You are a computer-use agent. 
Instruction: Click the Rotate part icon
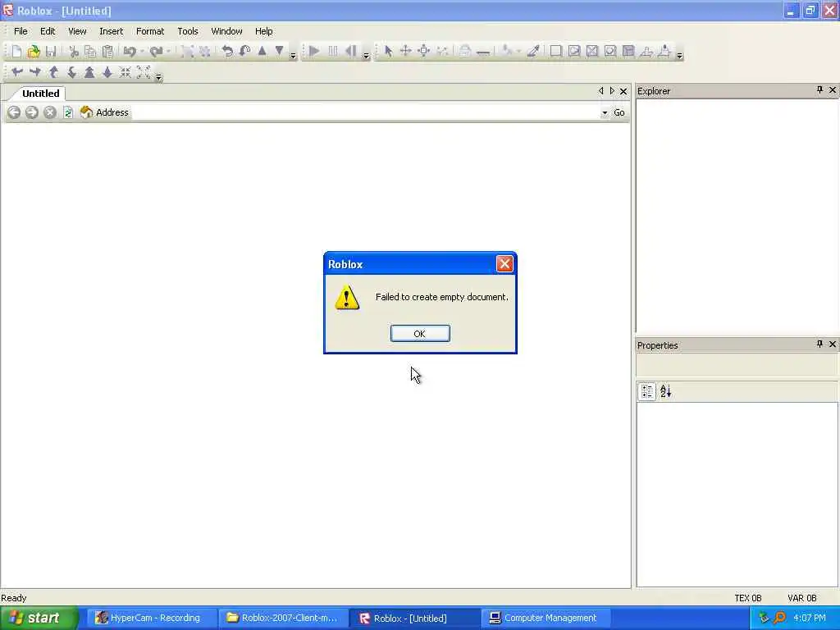click(x=227, y=52)
